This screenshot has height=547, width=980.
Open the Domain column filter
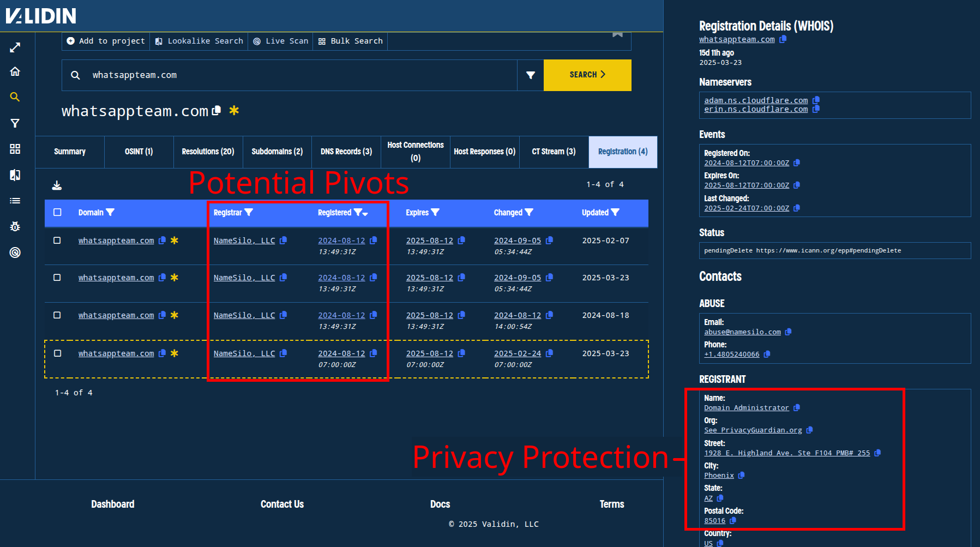[x=110, y=212]
